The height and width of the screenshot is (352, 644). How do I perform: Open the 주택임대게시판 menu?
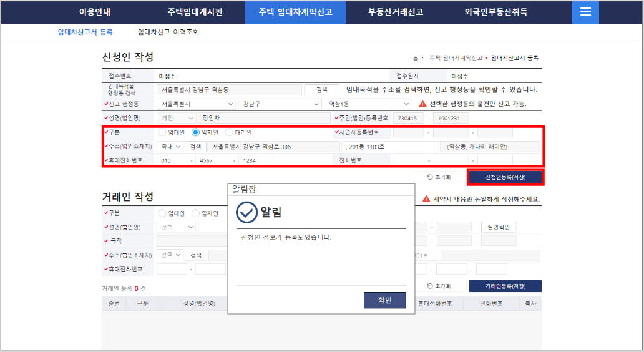point(195,12)
